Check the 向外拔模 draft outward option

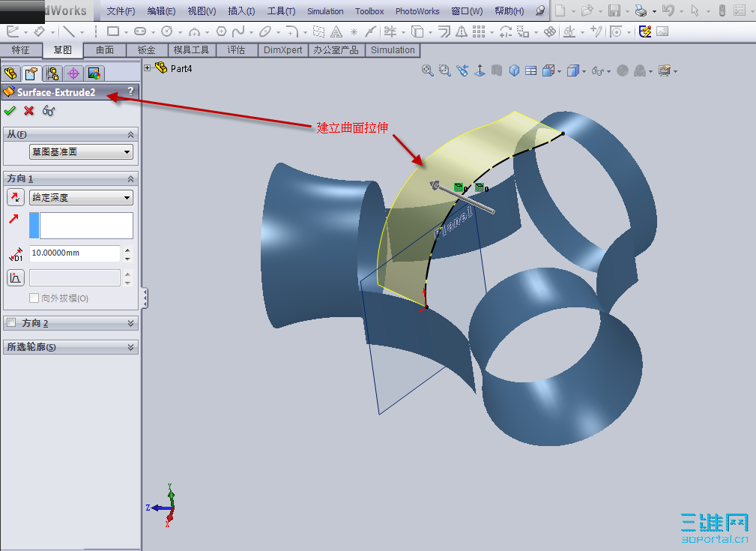(x=34, y=298)
